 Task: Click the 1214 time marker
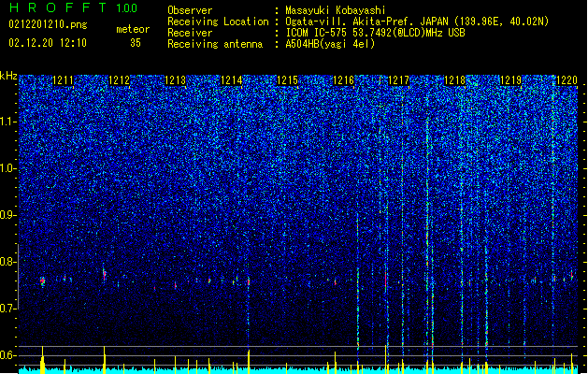pos(231,80)
